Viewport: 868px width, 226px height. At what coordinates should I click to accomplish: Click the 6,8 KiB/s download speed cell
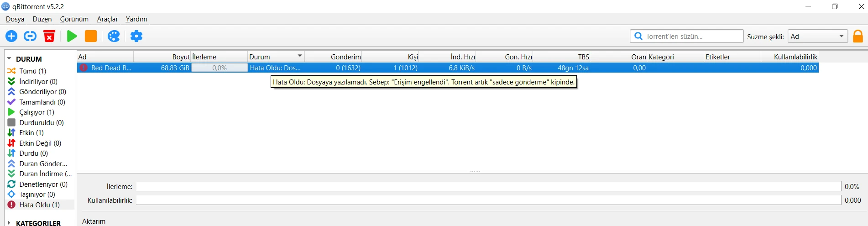(x=461, y=68)
